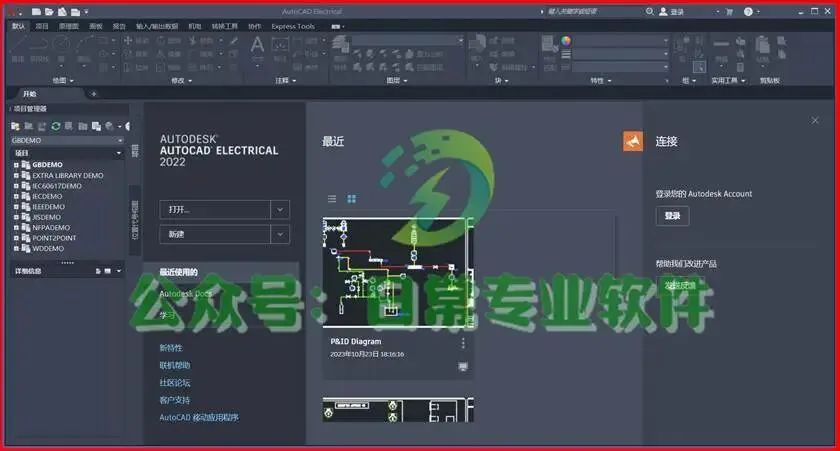The height and width of the screenshot is (451, 840).
Task: Click the 登录 button under Autodesk Account
Action: [x=672, y=216]
